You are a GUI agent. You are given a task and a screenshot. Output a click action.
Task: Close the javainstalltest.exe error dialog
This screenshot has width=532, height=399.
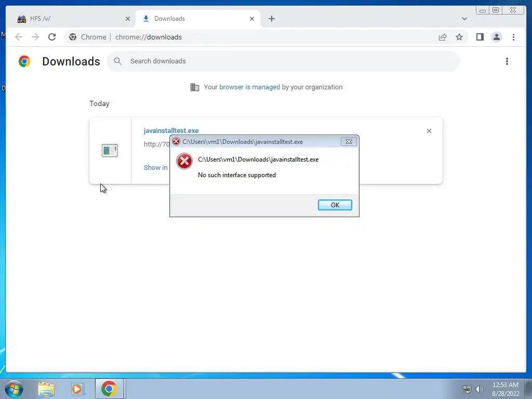(349, 142)
